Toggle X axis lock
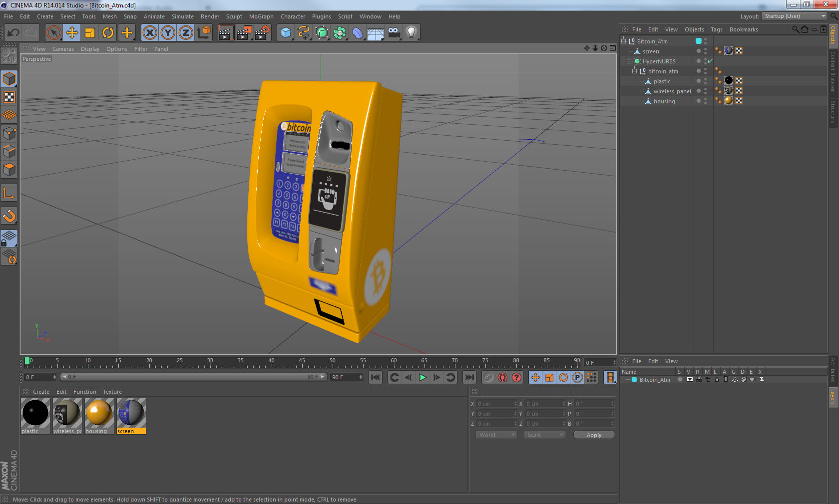Screen dimensions: 839x504 coord(150,33)
